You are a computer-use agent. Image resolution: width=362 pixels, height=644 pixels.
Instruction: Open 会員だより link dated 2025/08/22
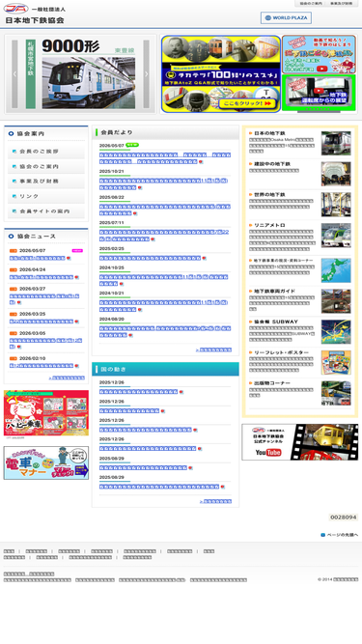[164, 210]
